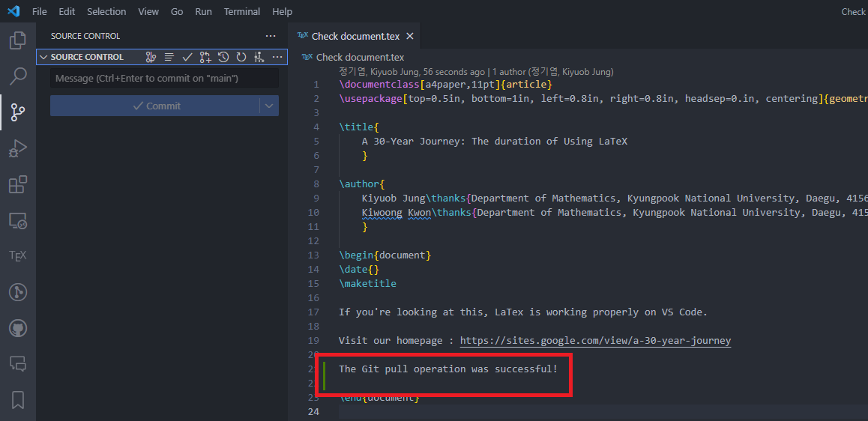868x421 pixels.
Task: Click the \begin{document} line
Action: (x=385, y=255)
